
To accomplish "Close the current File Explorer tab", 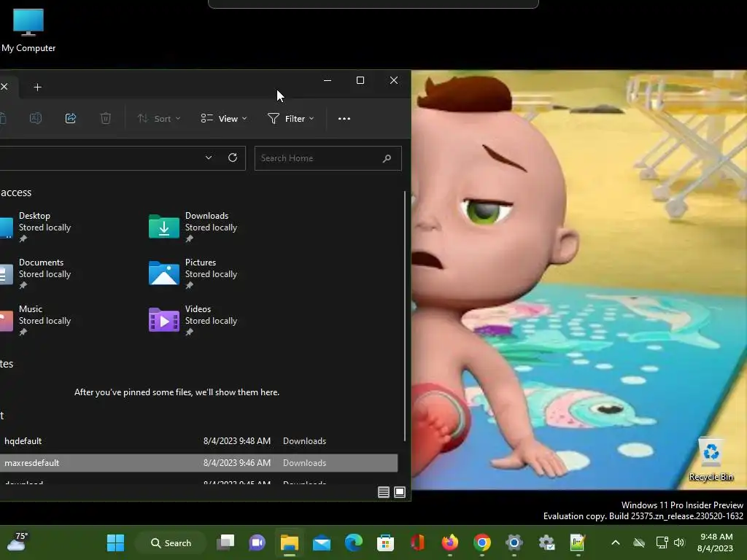I will click(x=4, y=87).
